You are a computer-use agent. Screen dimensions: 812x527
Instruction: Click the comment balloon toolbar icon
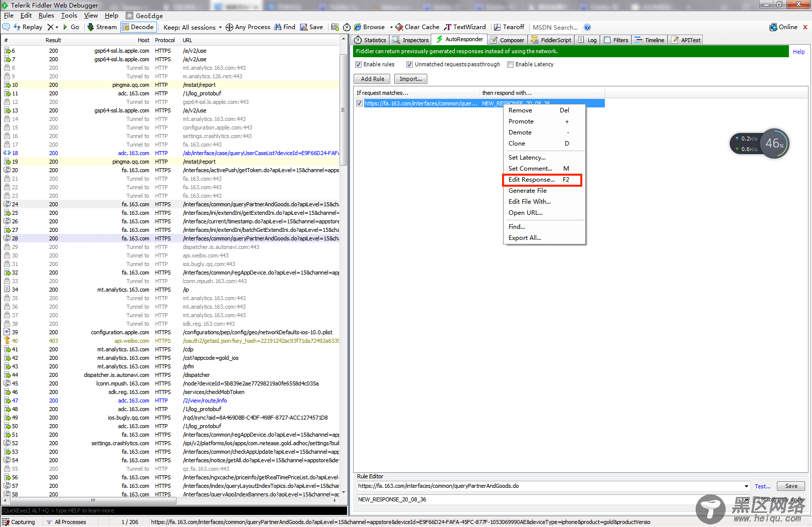click(x=6, y=27)
